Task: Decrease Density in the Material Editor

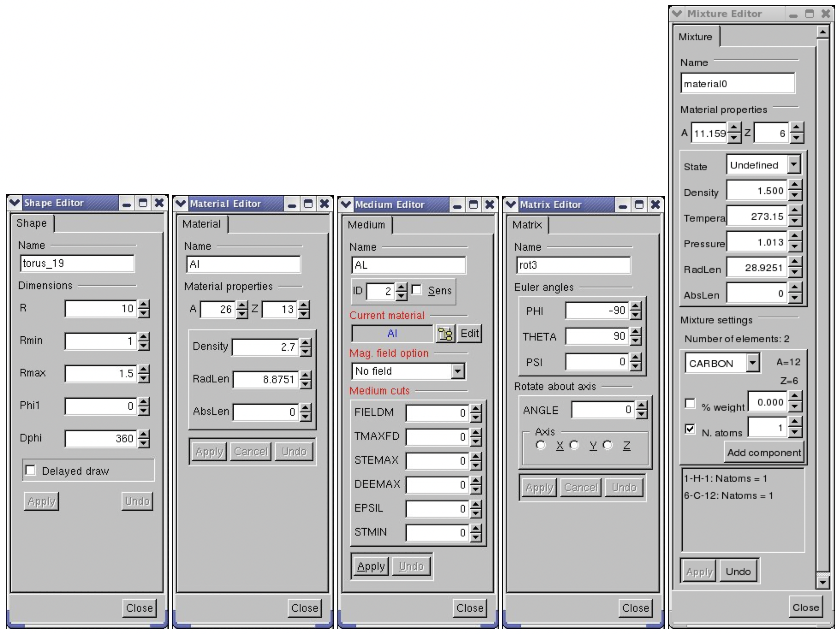Action: click(305, 352)
